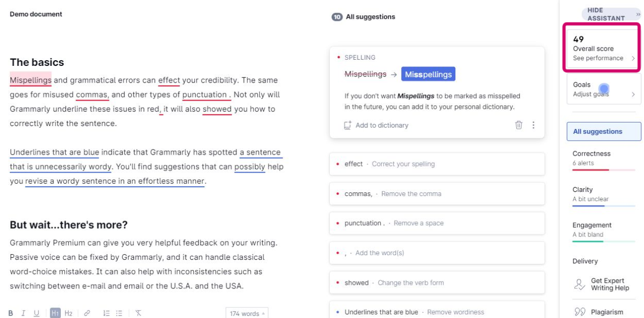
Task: Click the Add to dictionary icon
Action: click(x=348, y=125)
